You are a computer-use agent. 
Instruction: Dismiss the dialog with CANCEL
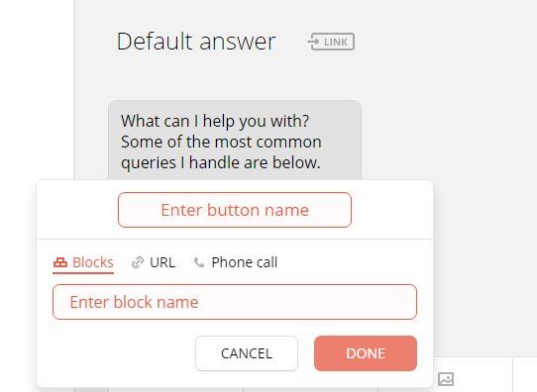coord(247,353)
